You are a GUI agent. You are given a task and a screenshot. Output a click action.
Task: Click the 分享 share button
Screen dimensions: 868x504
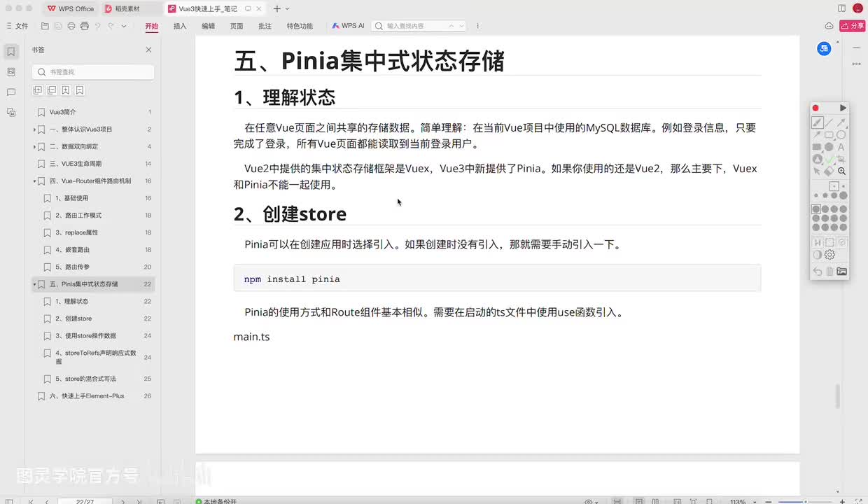point(853,26)
